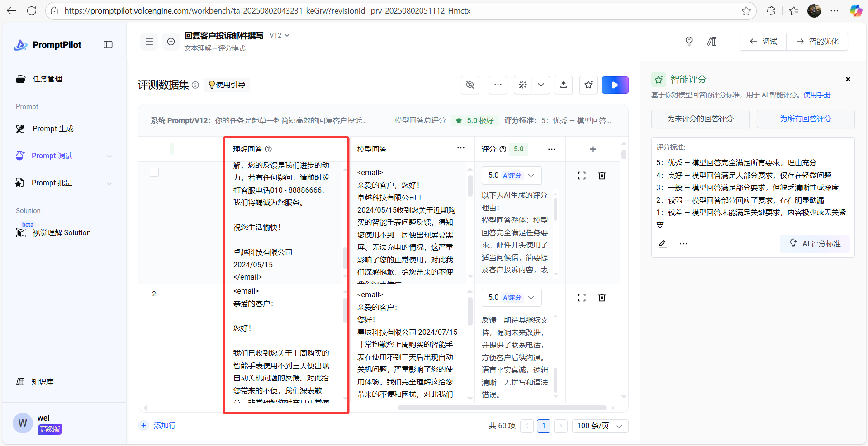
Task: Open the V12 version dropdown
Action: point(279,35)
